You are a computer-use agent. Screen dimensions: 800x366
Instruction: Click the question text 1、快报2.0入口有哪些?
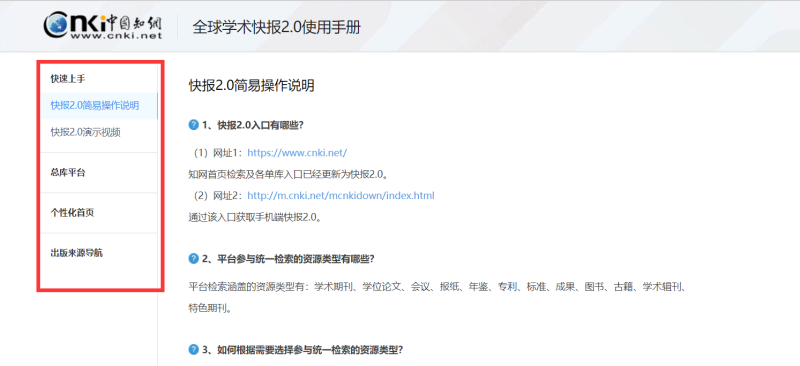(x=253, y=125)
